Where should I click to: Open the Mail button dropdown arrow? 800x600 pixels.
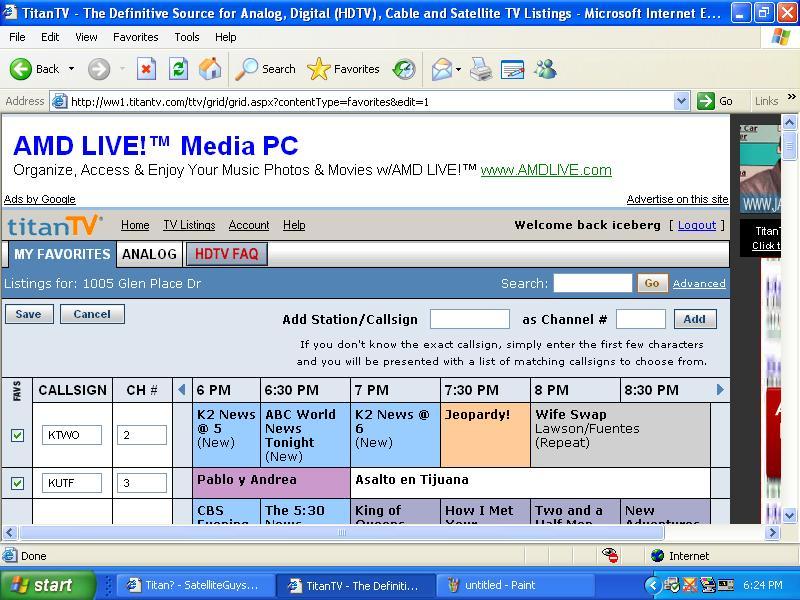click(458, 69)
